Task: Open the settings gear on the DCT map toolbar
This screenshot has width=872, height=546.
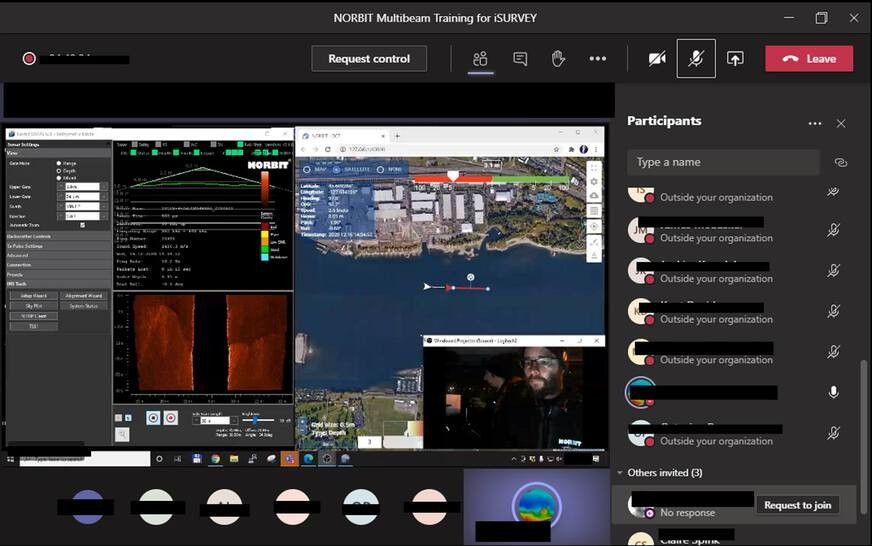Action: click(x=594, y=182)
